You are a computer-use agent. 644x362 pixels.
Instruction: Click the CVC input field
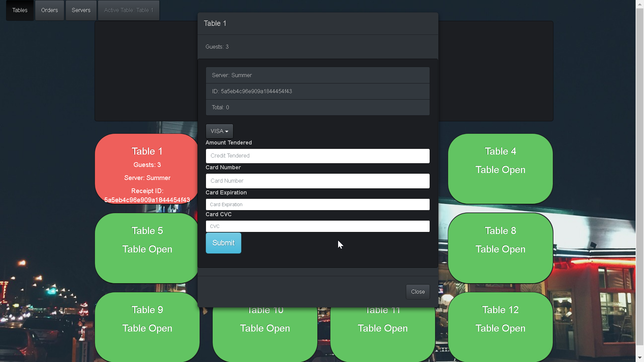(x=318, y=226)
